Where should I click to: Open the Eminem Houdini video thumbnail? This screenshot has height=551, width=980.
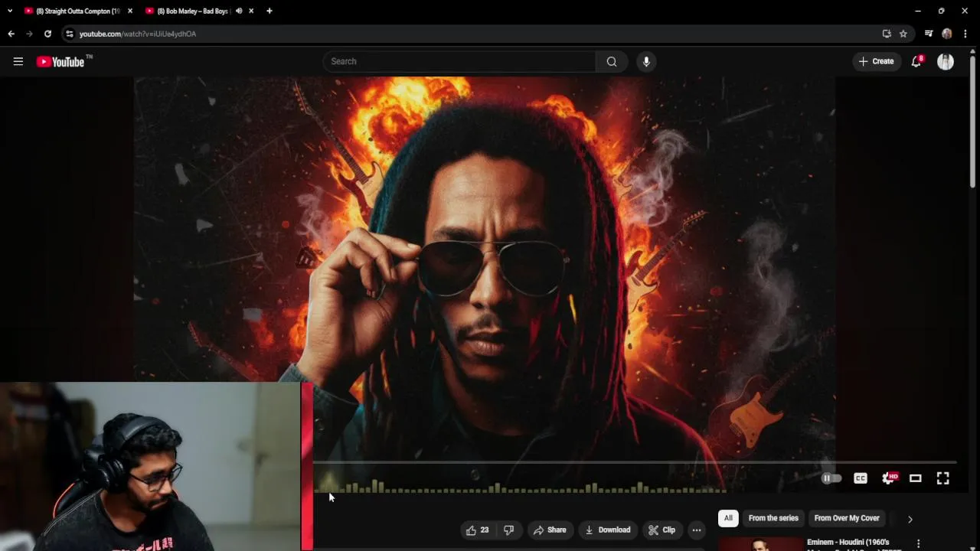[x=760, y=544]
